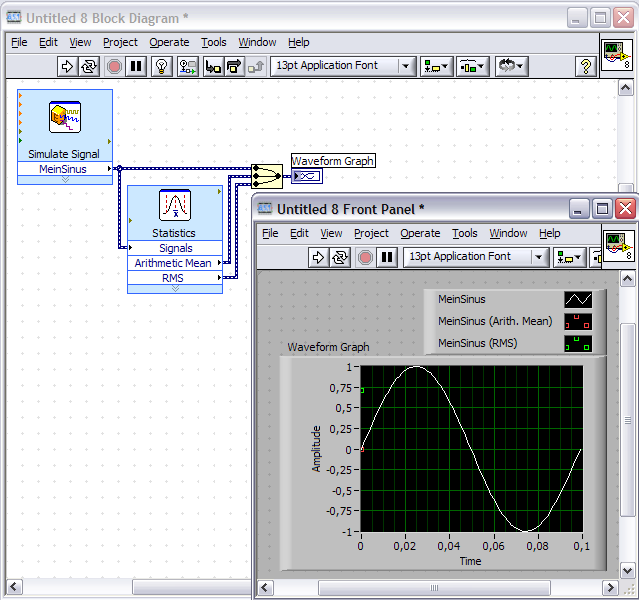
Task: Click Run arrow in Block Diagram toolbar
Action: click(67, 66)
